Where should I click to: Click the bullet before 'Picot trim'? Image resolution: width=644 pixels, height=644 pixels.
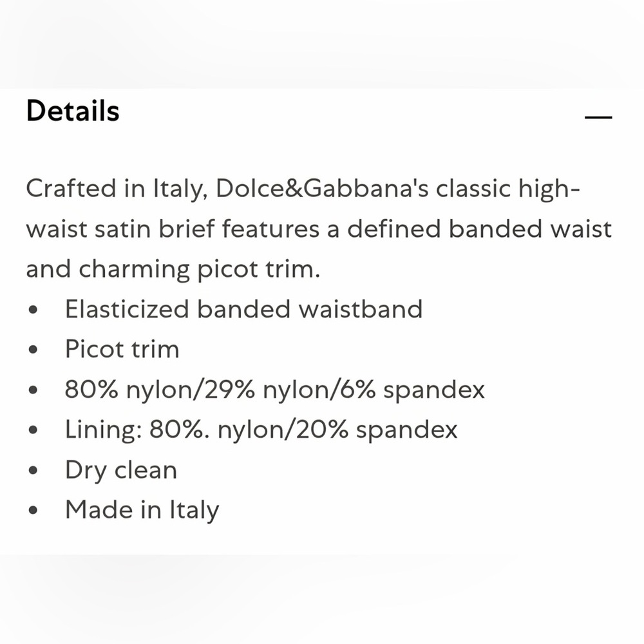click(x=33, y=351)
